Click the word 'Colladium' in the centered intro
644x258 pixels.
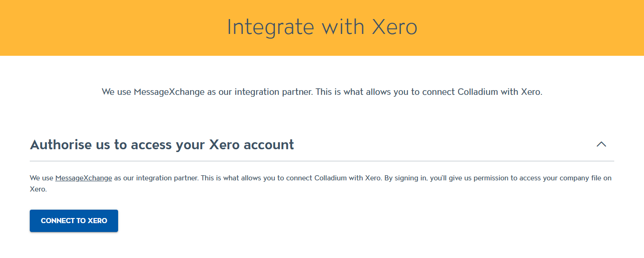[x=478, y=92]
